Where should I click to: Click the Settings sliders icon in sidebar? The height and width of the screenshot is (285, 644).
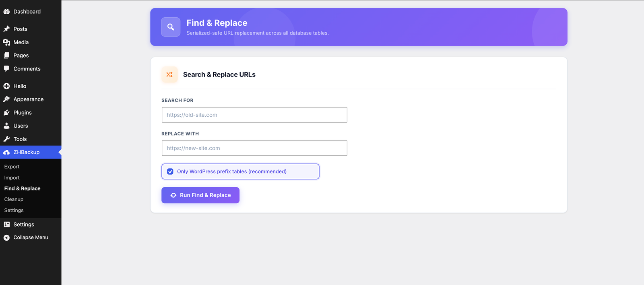coord(6,225)
